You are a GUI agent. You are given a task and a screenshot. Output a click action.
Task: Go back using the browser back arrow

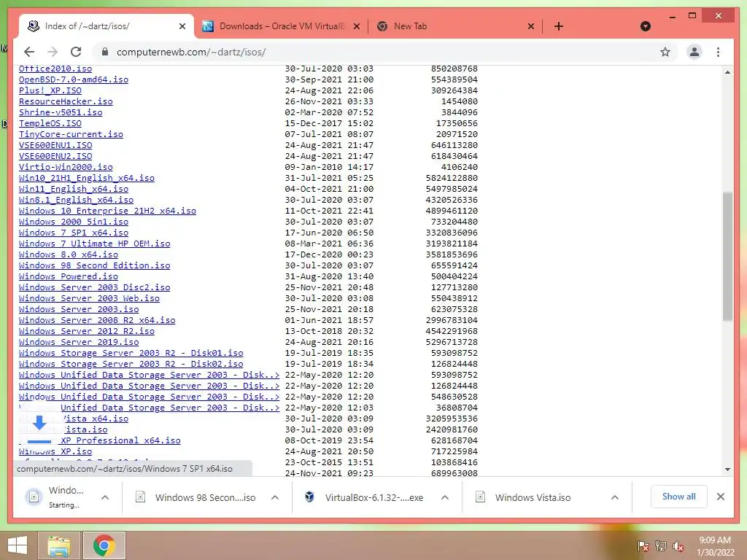click(x=29, y=52)
